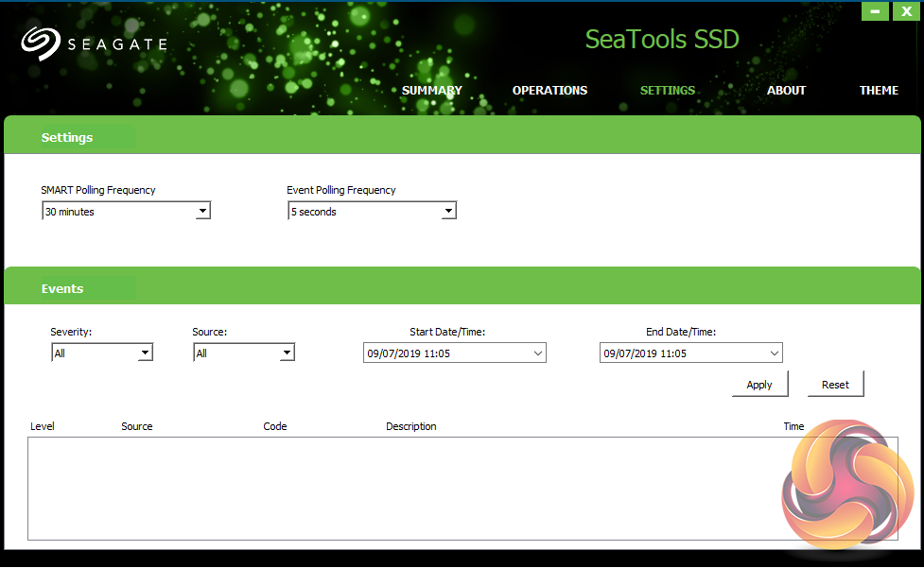Select the Settings tab
924x568 pixels.
668,91
